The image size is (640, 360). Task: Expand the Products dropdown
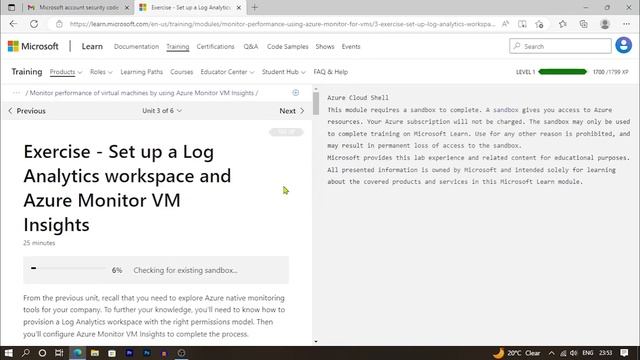(66, 72)
